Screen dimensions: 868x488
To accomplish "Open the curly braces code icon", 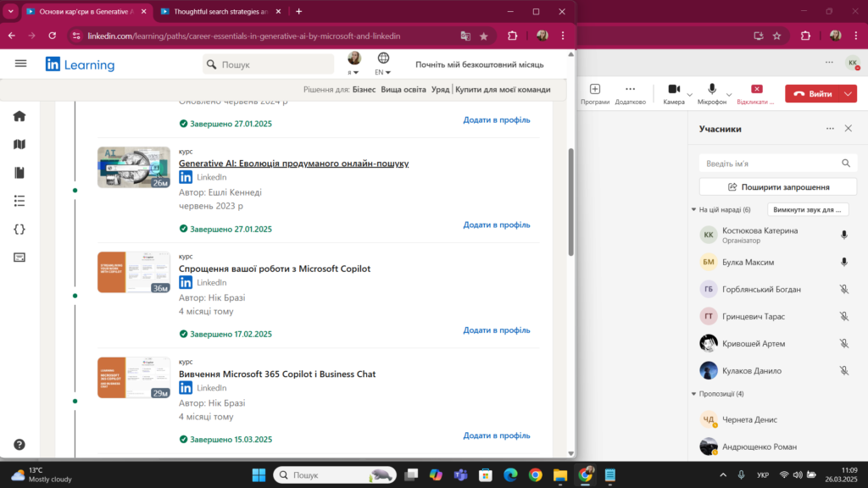I will (19, 229).
